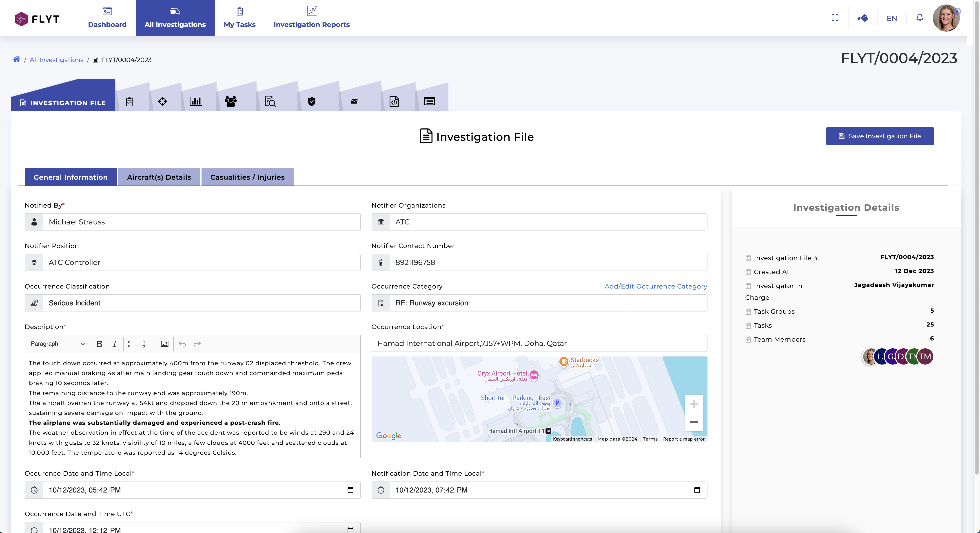Click the notification bell icon
This screenshot has width=980, height=533.
[920, 18]
